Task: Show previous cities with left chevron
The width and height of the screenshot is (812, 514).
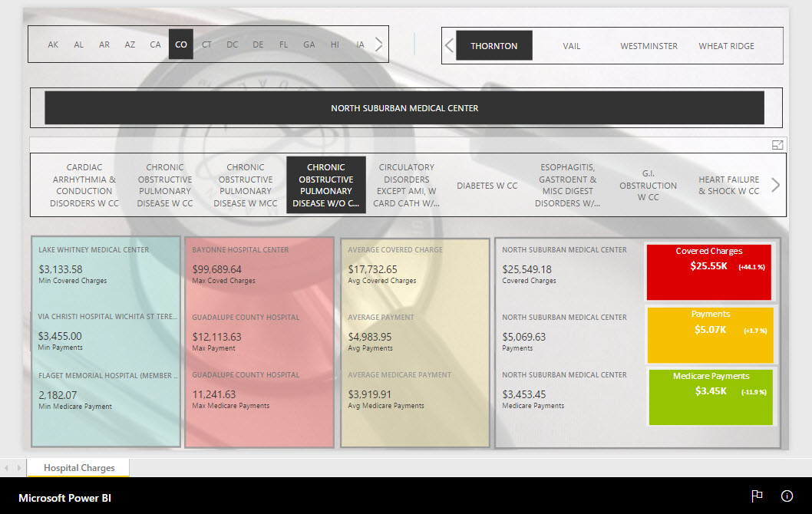Action: tap(449, 45)
